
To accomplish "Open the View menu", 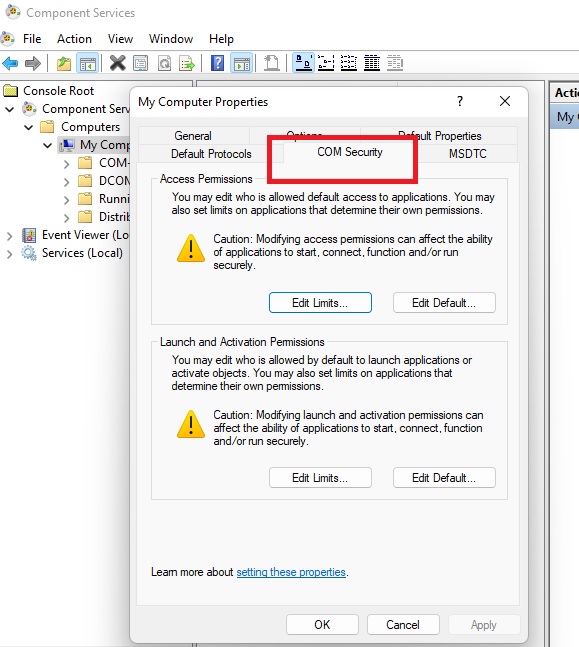I will 120,39.
